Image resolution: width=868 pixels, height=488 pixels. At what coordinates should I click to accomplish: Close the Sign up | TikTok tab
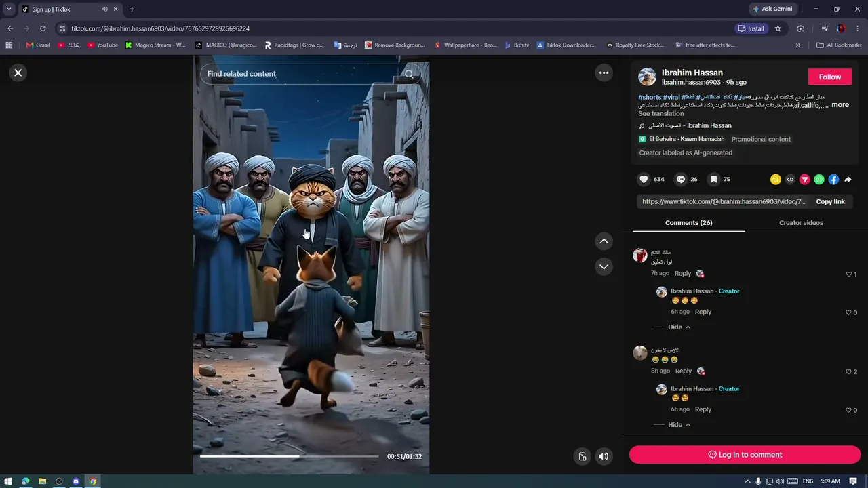tap(116, 9)
